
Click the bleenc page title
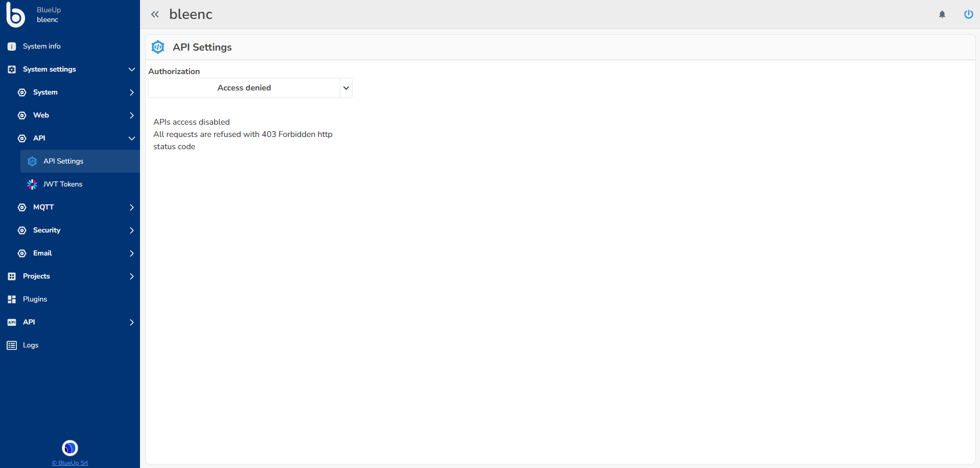pos(190,14)
